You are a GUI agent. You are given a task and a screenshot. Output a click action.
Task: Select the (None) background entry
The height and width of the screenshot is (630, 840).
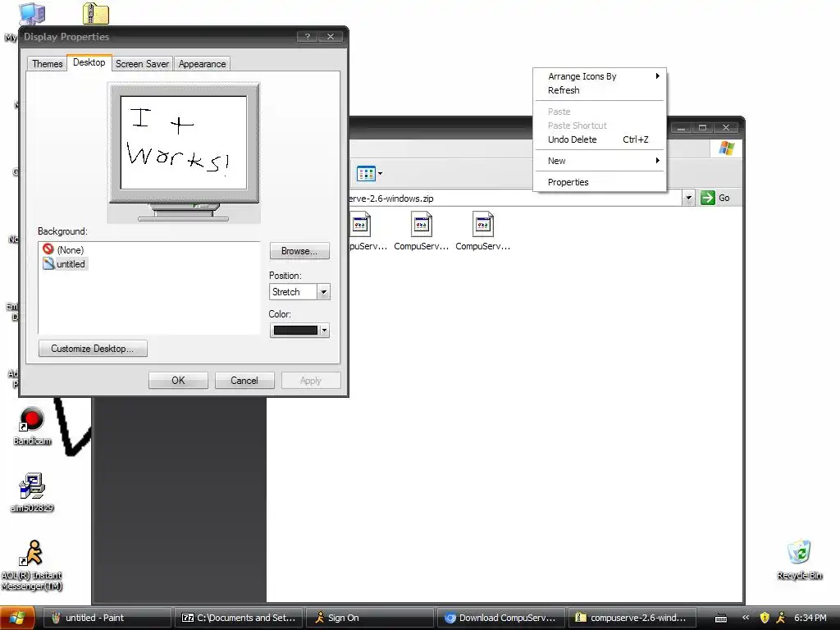pyautogui.click(x=64, y=249)
